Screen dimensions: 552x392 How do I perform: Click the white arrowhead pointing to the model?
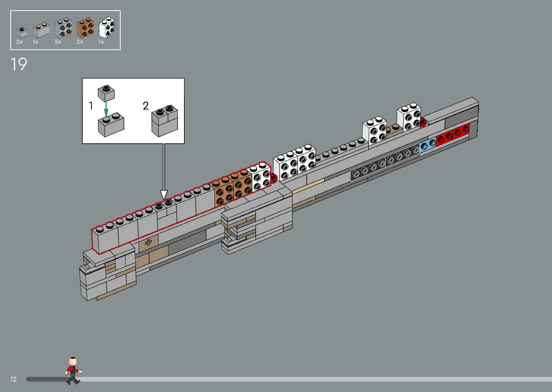point(164,194)
